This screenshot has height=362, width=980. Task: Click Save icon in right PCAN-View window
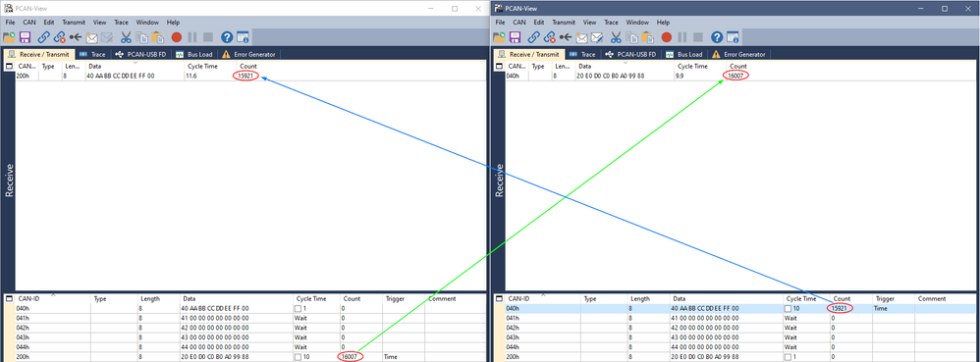click(x=515, y=37)
